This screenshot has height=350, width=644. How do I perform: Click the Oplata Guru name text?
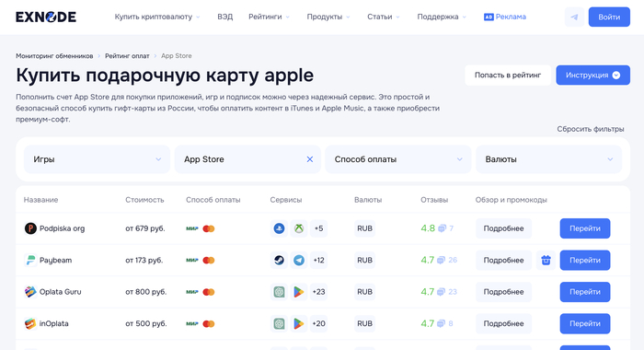(61, 292)
